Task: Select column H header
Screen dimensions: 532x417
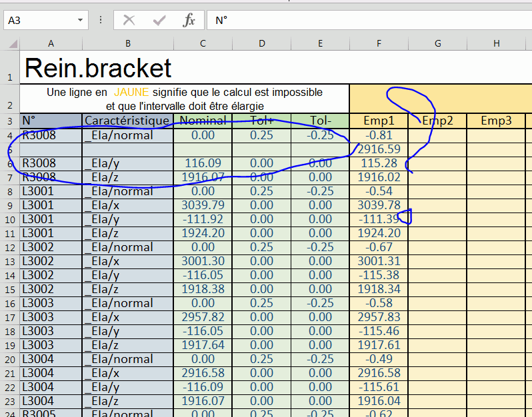Action: pos(497,43)
